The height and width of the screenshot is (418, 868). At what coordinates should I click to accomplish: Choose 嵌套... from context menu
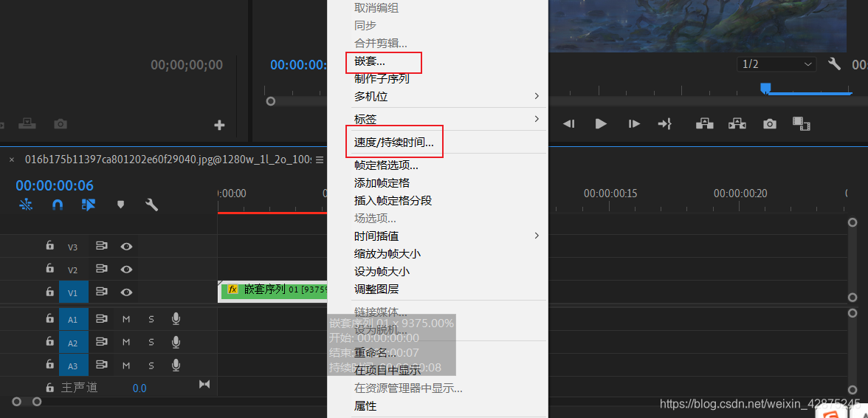tap(370, 61)
